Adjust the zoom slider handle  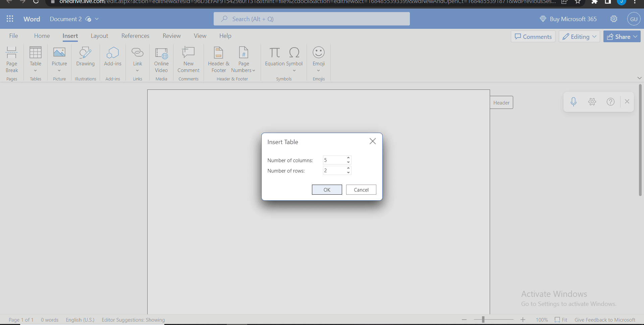483,320
